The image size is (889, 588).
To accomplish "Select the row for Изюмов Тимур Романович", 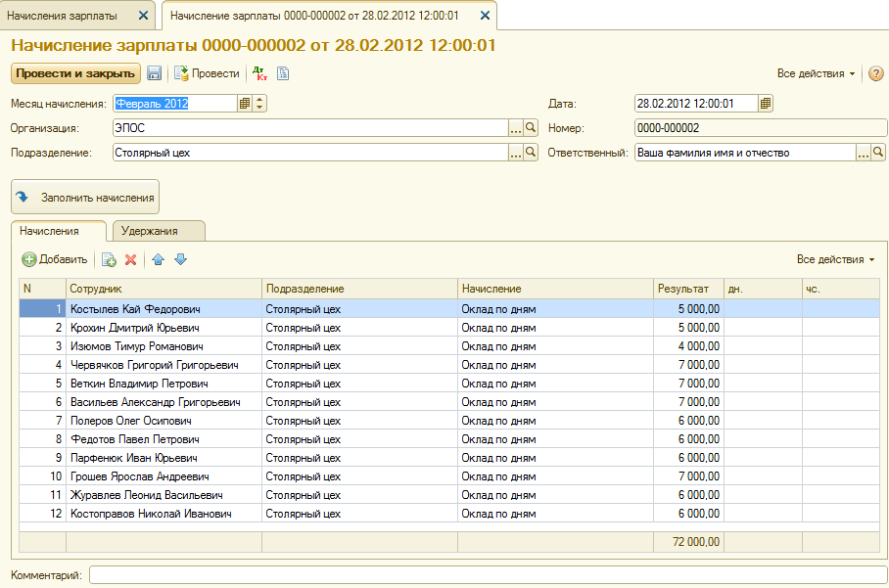I will pos(137,346).
